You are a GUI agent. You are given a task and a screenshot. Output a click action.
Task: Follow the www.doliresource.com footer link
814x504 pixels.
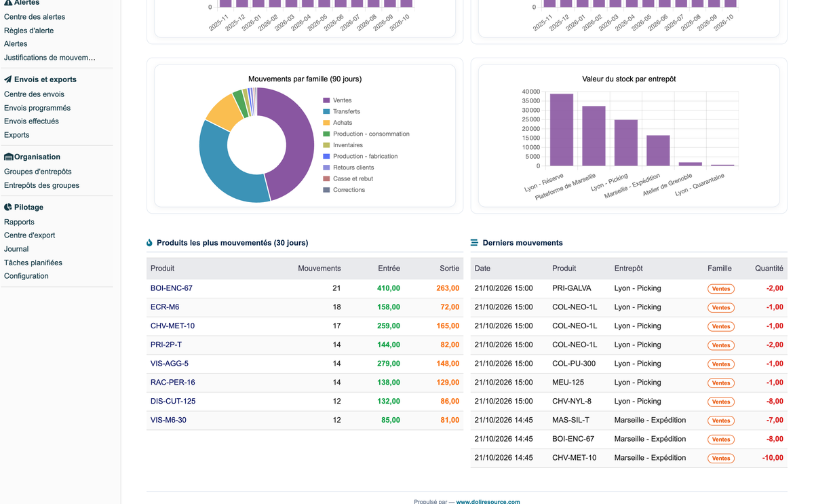(x=488, y=502)
